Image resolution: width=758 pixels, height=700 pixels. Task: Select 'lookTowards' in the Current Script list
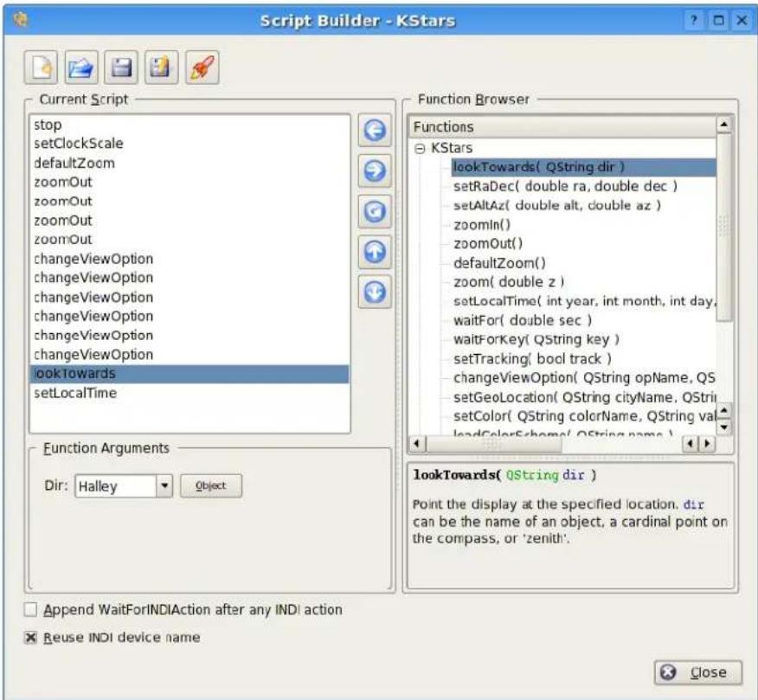click(x=189, y=374)
